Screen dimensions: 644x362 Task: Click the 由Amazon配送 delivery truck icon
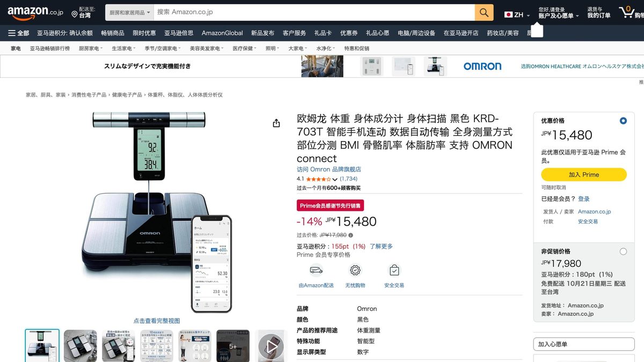(x=316, y=270)
